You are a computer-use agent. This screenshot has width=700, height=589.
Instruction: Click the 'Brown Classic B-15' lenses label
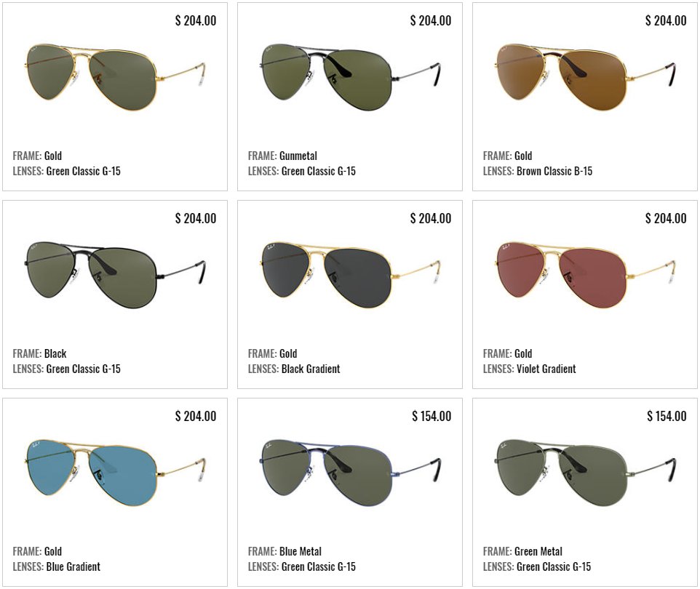[x=554, y=172]
